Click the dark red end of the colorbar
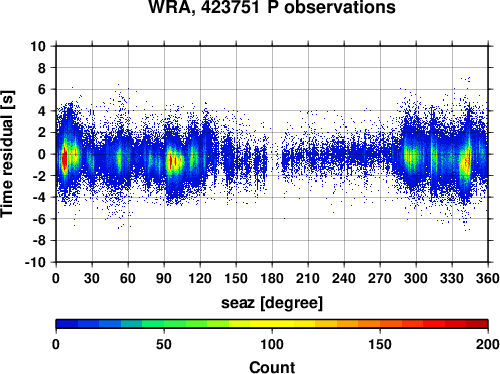 pos(477,324)
